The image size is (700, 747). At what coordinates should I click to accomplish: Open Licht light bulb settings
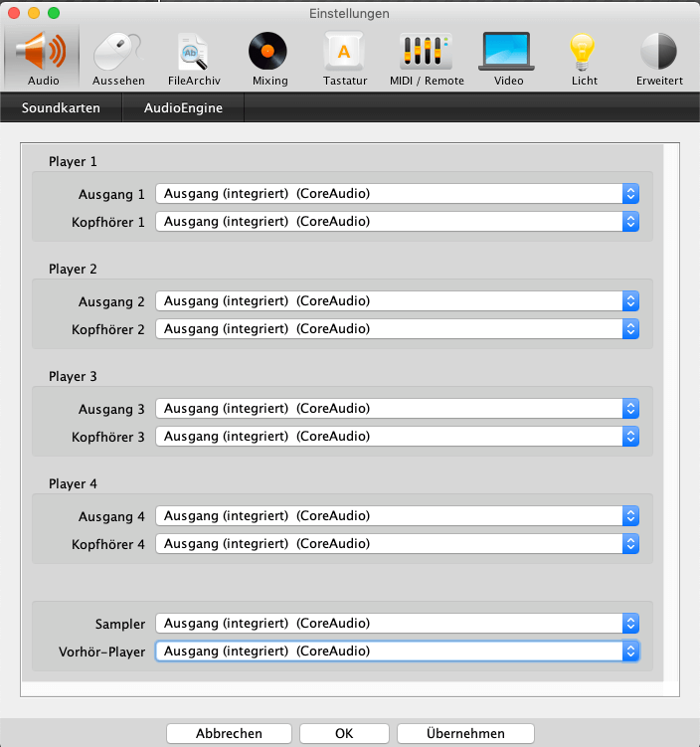click(584, 52)
